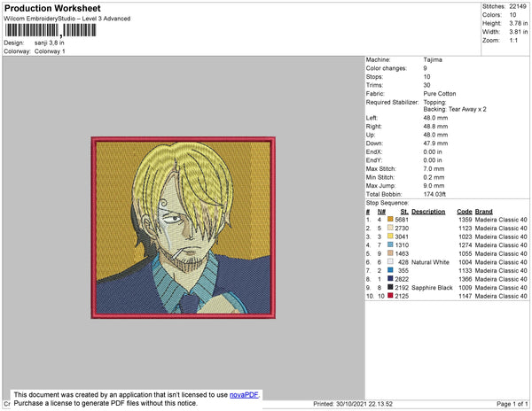
Task: Click the 'Page 1 of 1' footer text
Action: coord(512,404)
